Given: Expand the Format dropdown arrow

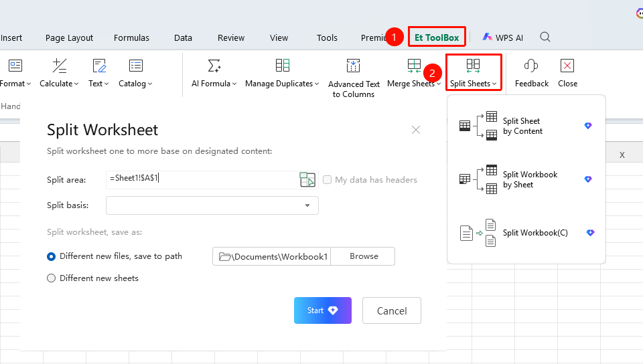Looking at the screenshot, I should click(x=29, y=84).
